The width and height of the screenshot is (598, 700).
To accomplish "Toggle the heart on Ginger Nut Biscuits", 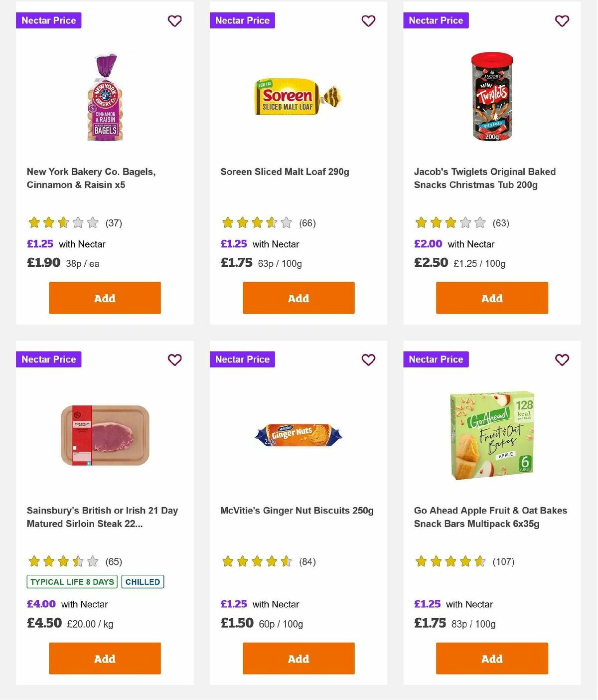I will click(368, 359).
